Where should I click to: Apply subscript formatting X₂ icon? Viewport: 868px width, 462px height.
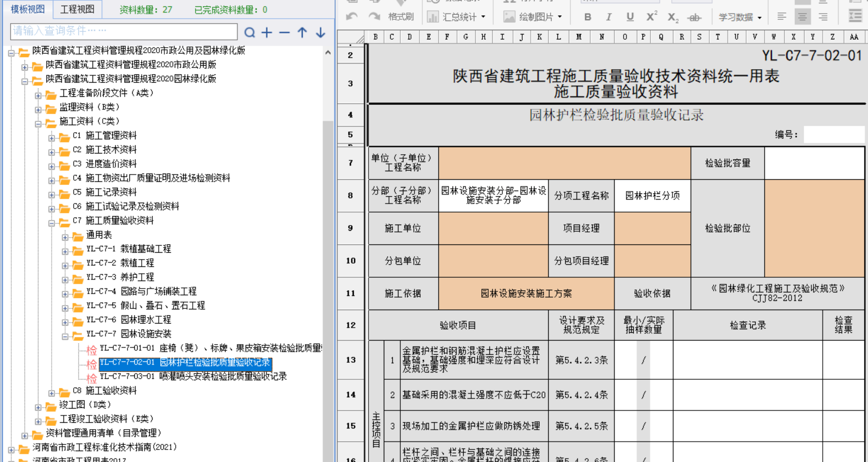pyautogui.click(x=673, y=18)
